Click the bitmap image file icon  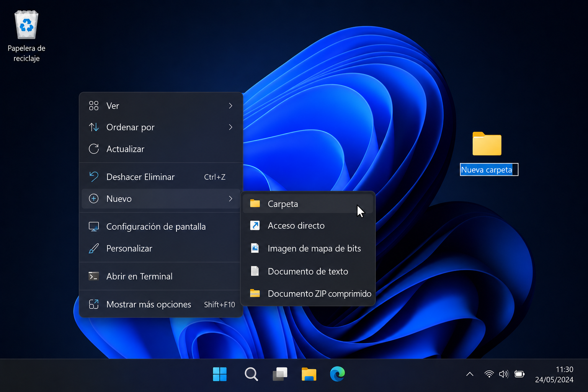pos(255,248)
